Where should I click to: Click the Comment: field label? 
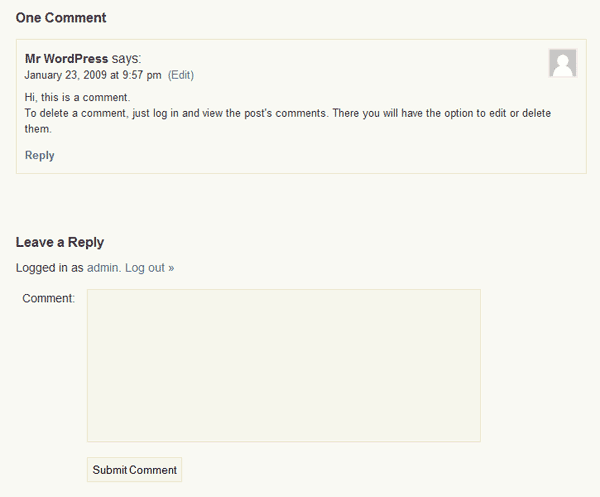click(49, 298)
